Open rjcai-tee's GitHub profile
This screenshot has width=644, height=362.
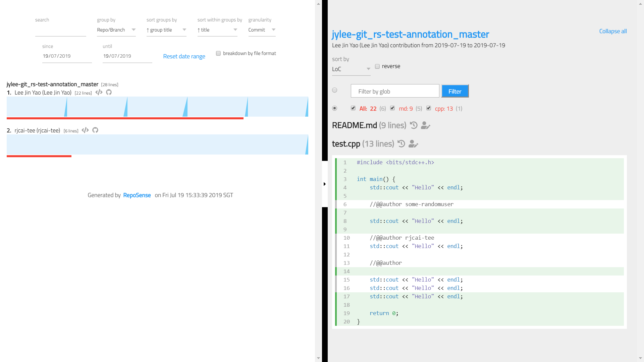pos(95,130)
